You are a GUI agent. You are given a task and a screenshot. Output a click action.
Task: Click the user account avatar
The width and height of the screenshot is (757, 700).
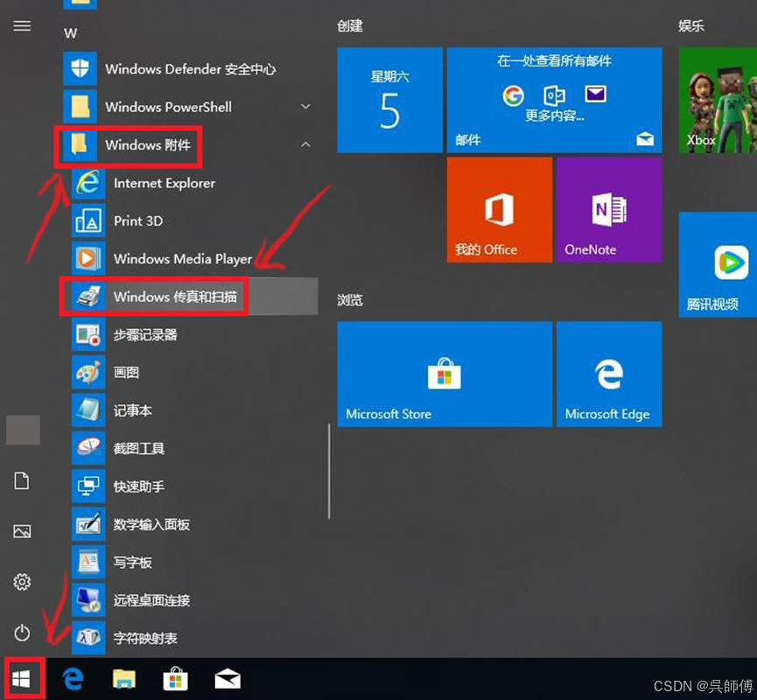point(23,430)
